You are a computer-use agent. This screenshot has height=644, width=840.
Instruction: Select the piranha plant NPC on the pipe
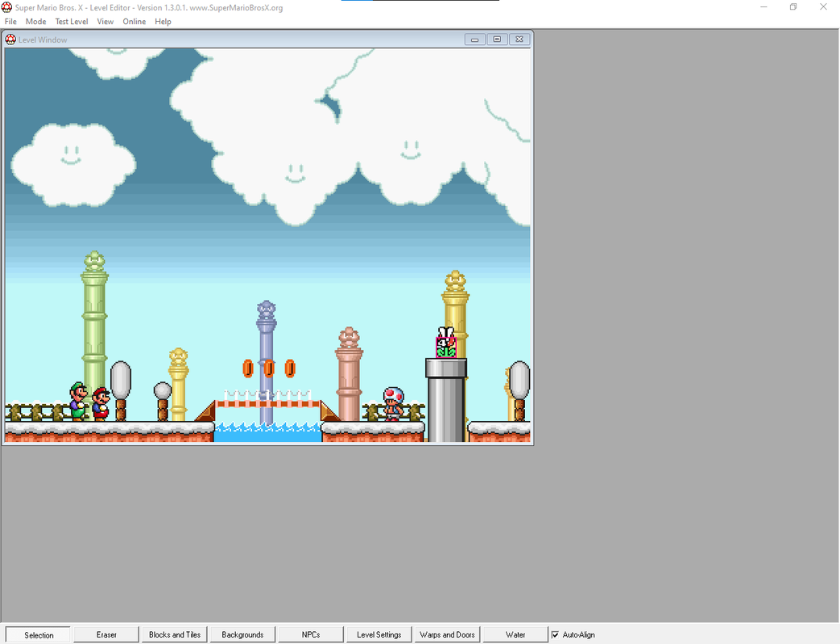click(445, 343)
